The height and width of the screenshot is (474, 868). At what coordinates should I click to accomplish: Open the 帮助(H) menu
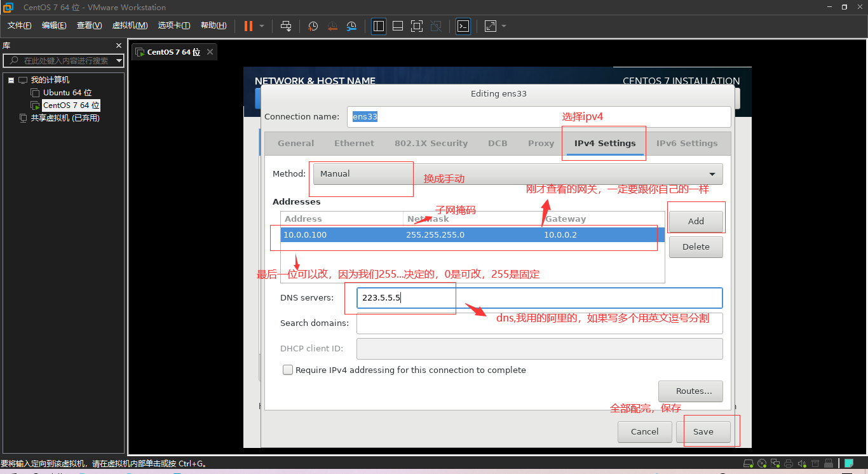pos(214,25)
